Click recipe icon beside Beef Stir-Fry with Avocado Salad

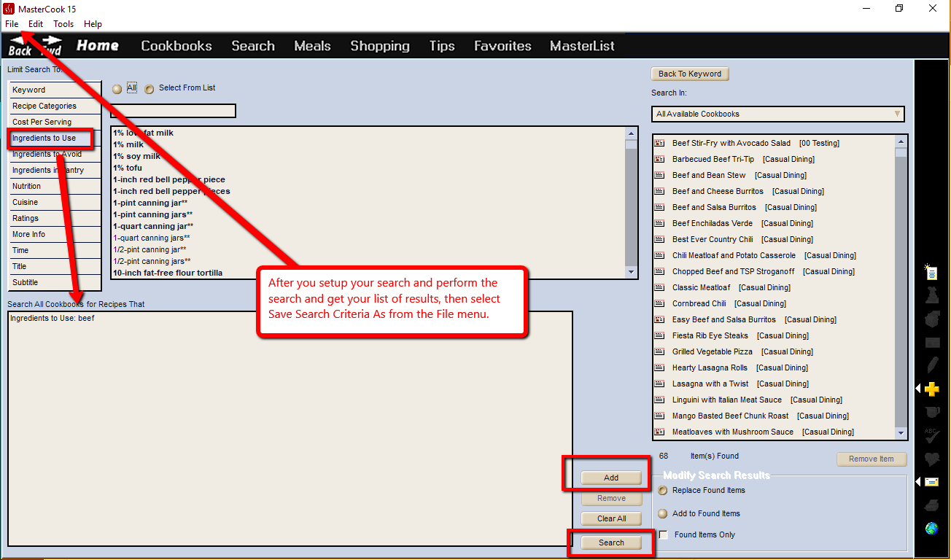coord(659,143)
